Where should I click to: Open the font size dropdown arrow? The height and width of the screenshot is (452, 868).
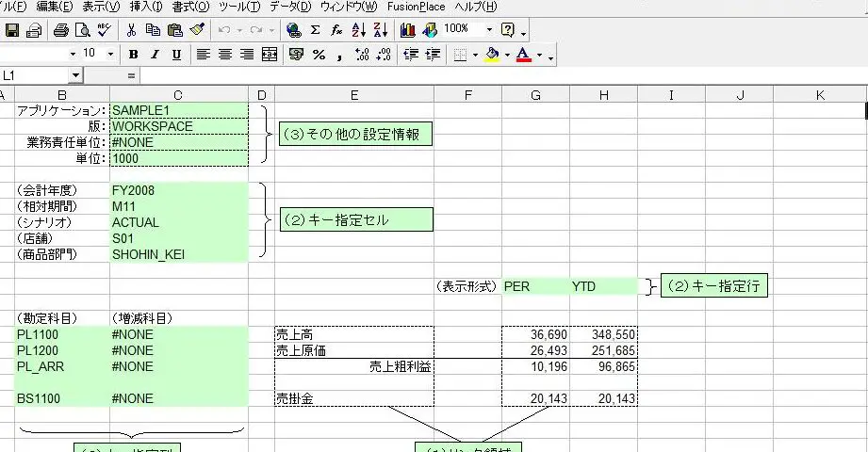click(110, 55)
